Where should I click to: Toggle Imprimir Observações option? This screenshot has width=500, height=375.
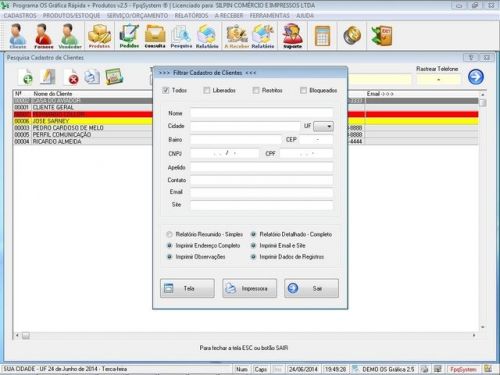coord(169,257)
